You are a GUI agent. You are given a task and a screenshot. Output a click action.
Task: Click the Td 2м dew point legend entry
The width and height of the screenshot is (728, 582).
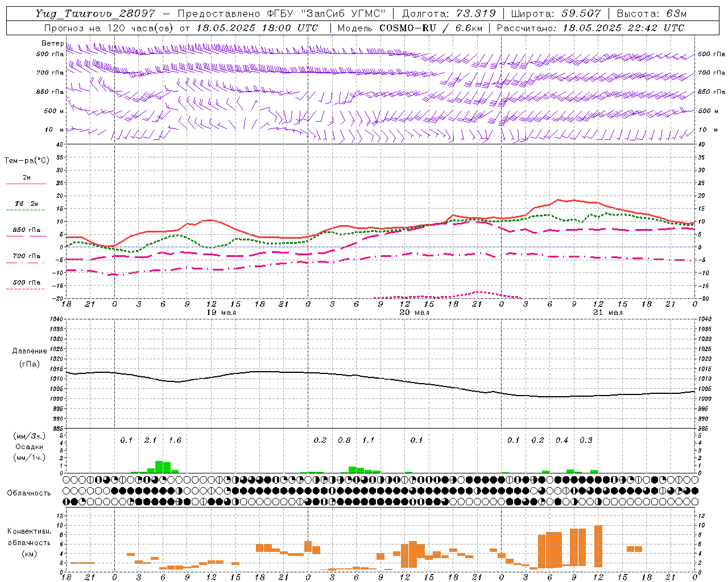(26, 203)
